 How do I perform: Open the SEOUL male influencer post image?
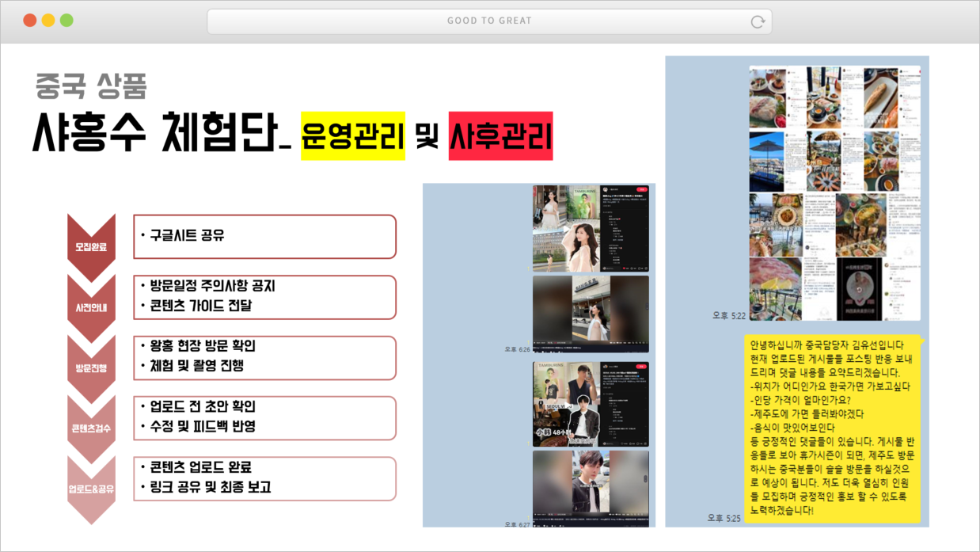[x=591, y=404]
